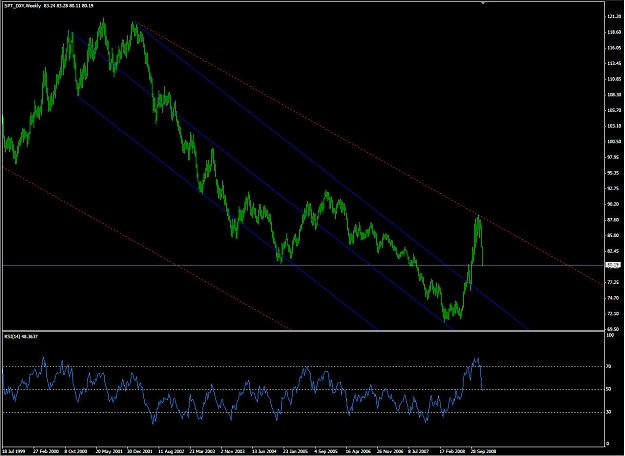Click the RSI 30 level label

point(609,412)
